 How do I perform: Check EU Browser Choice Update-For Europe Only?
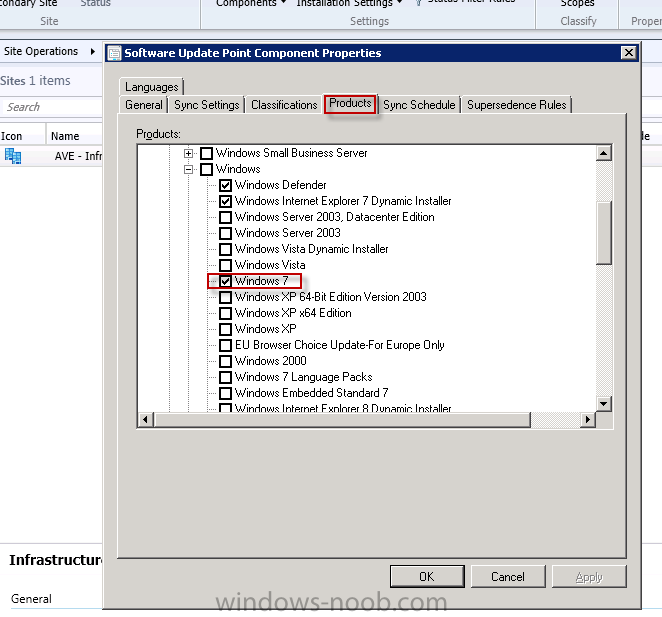225,345
